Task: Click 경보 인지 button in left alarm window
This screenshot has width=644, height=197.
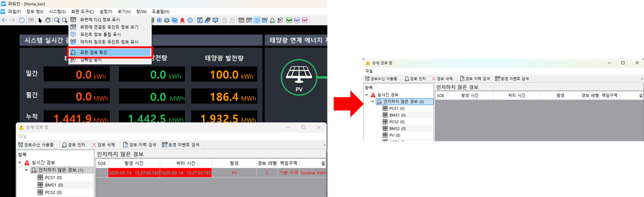Action: pos(74,144)
